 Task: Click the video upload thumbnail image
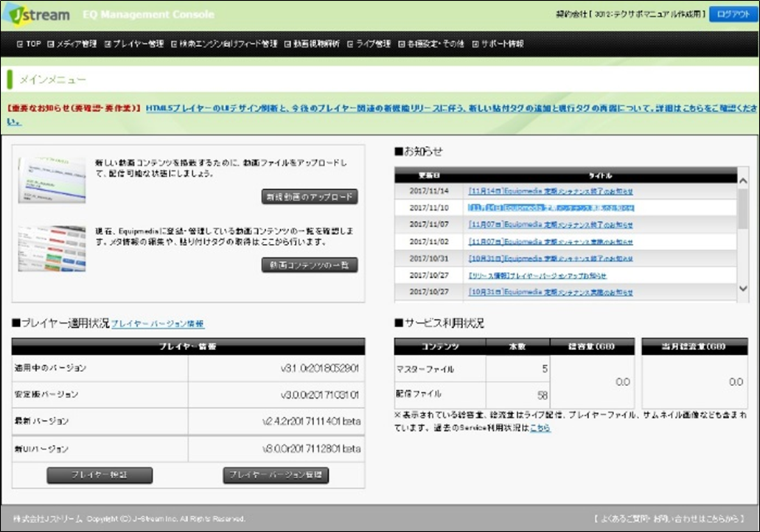(x=52, y=179)
